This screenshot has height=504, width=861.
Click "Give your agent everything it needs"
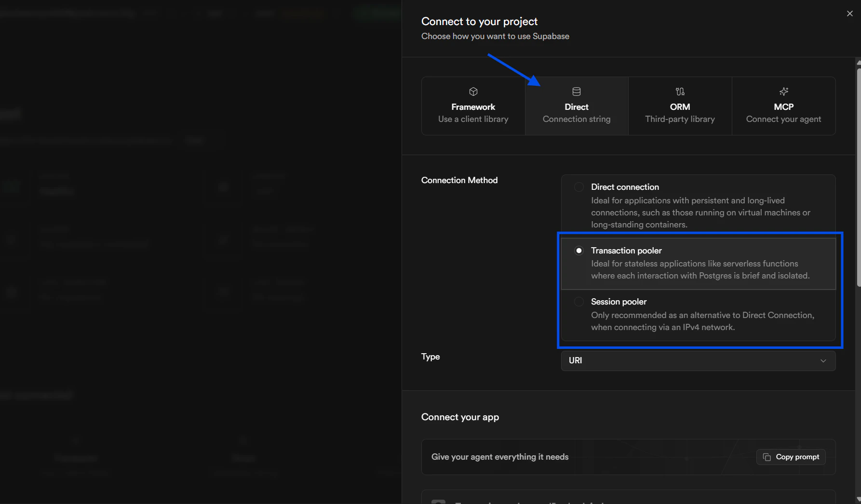tap(500, 457)
